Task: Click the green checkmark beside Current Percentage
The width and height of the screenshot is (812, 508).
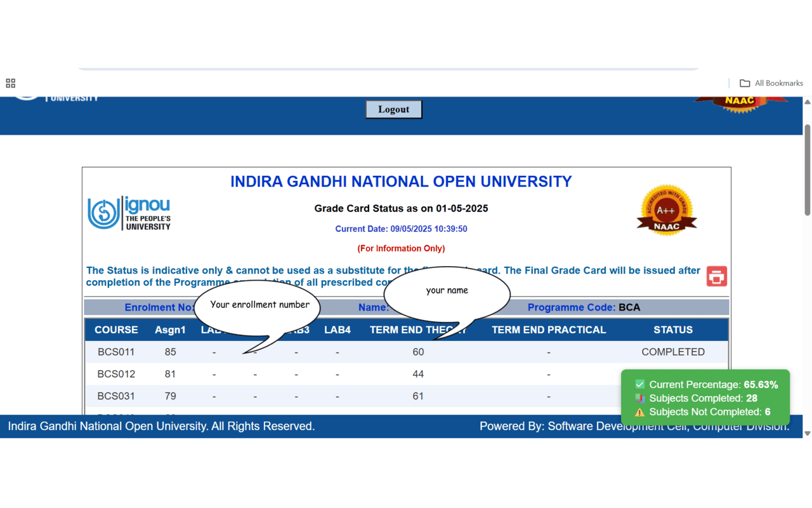Action: 639,384
